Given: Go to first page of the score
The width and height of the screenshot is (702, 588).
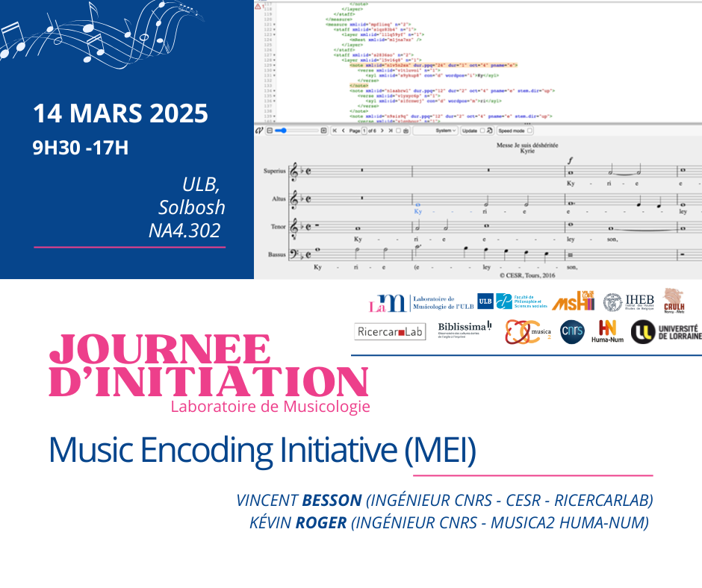Looking at the screenshot, I should tap(335, 131).
